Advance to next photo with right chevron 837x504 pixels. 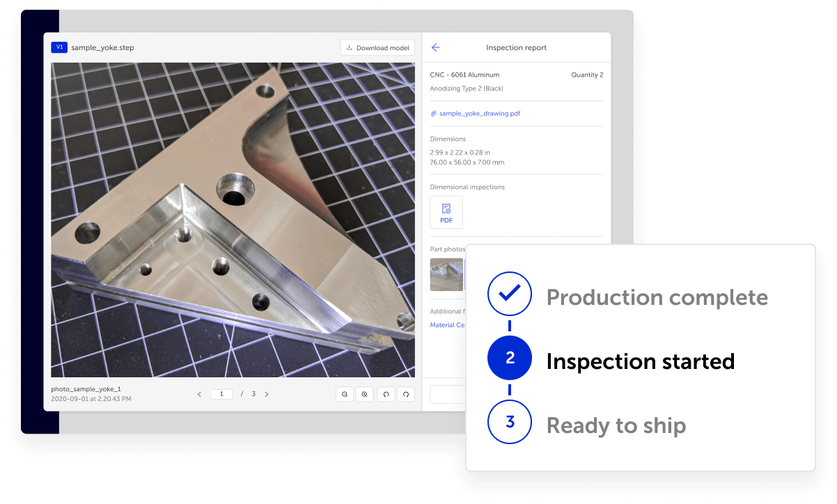point(267,393)
